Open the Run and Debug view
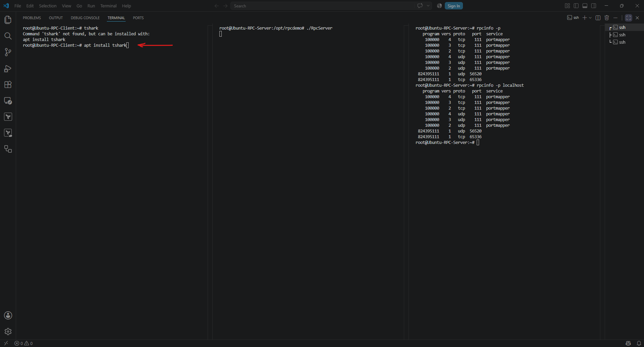 8,68
